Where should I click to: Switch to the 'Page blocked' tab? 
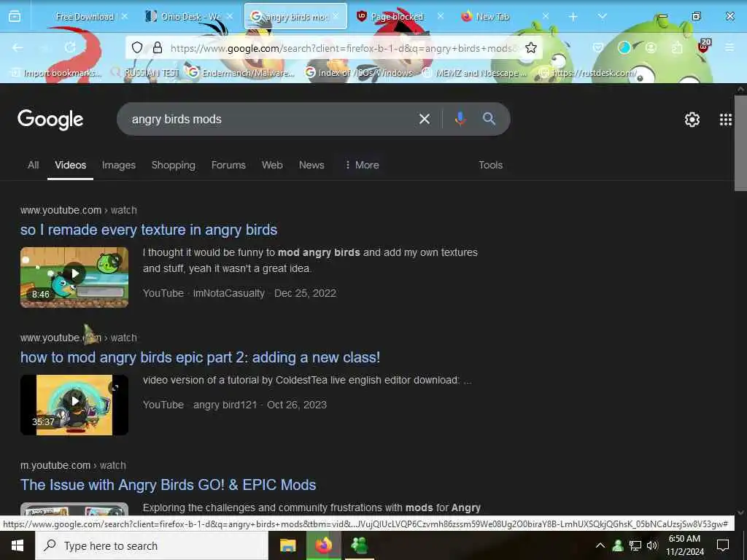click(397, 17)
